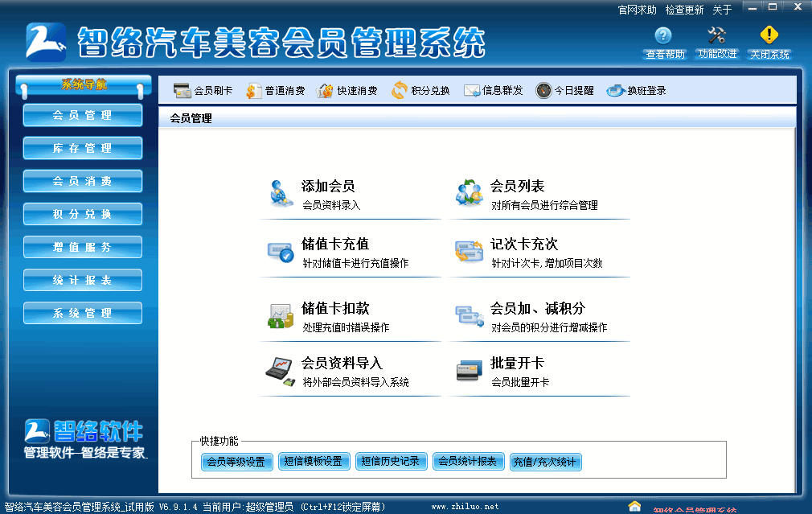
Task: Open the 官网求助 link at top
Action: click(637, 10)
